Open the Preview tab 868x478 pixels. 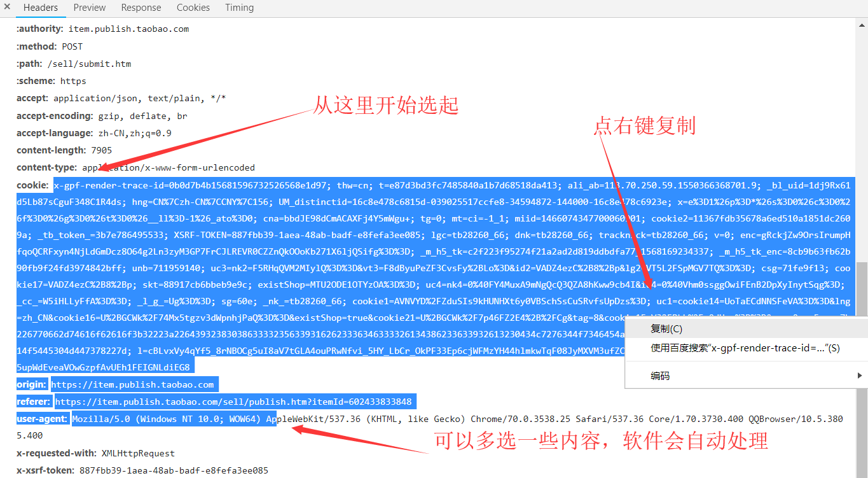point(90,8)
